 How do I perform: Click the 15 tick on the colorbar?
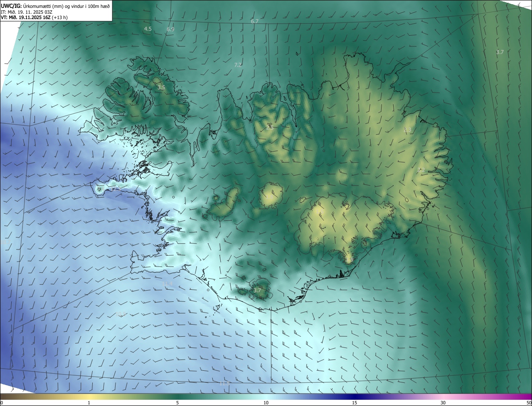[x=355, y=403]
